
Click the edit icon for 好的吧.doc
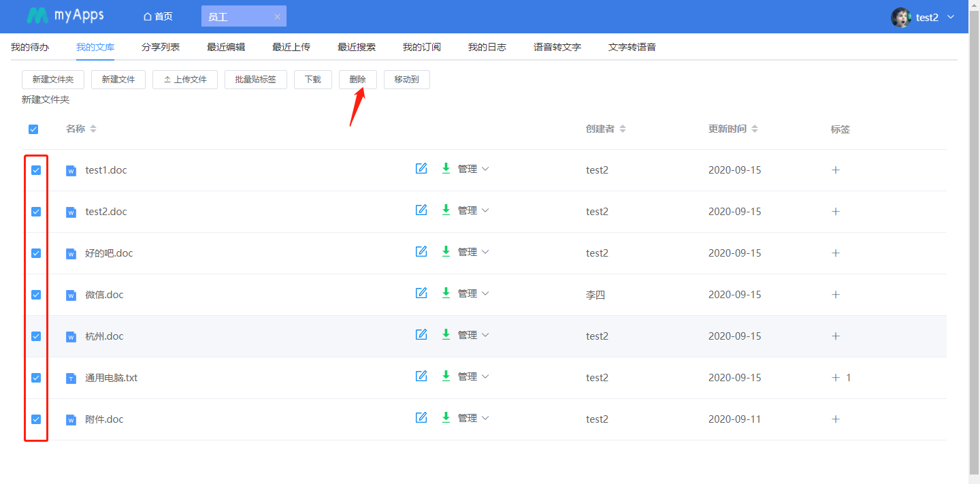pos(421,251)
